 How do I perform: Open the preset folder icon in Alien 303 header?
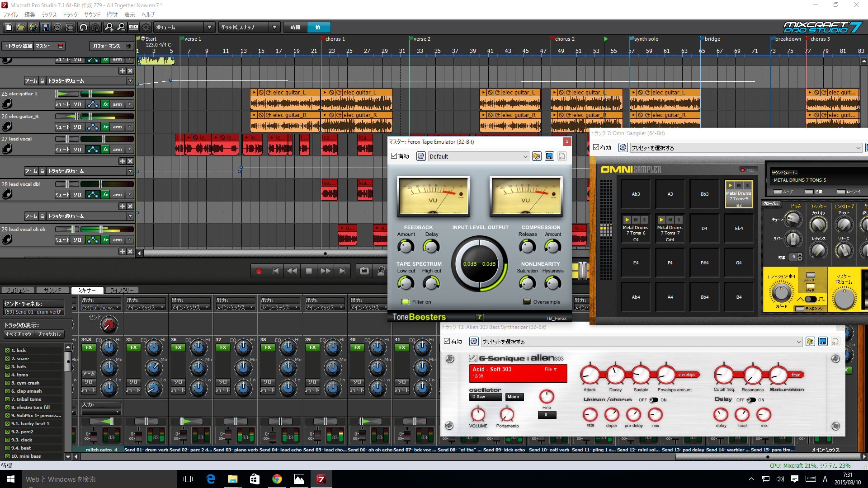810,342
